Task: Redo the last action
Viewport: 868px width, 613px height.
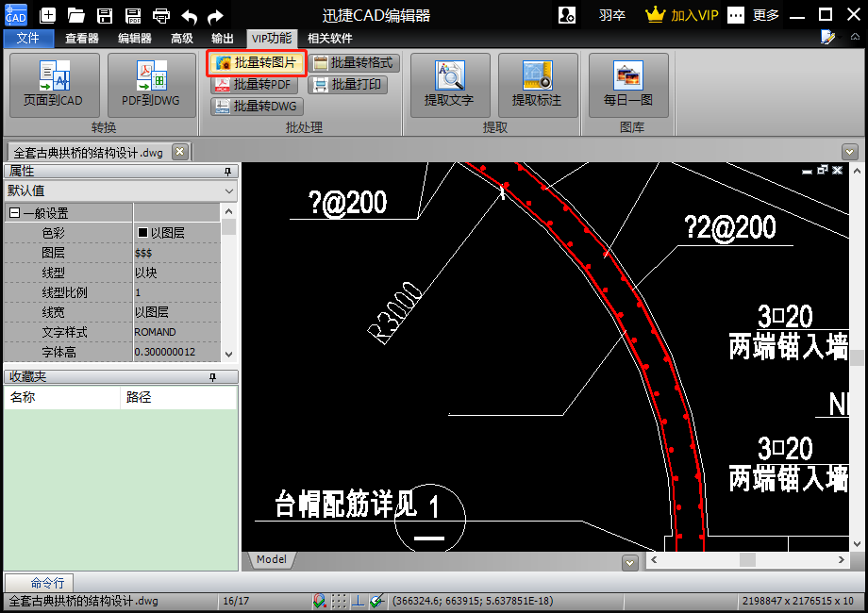Action: [215, 15]
